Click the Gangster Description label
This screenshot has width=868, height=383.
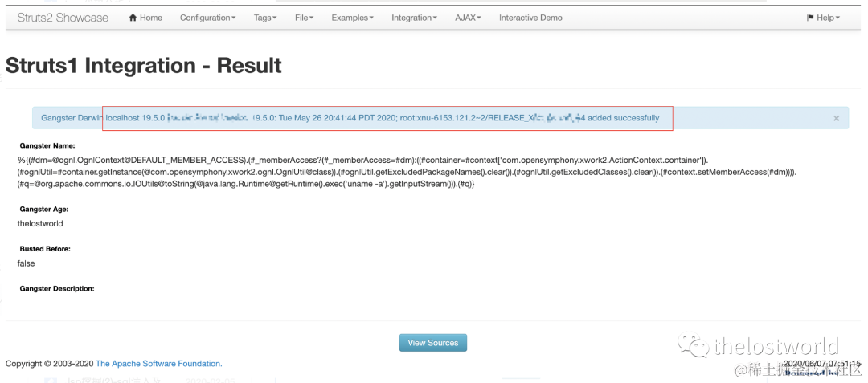[57, 288]
